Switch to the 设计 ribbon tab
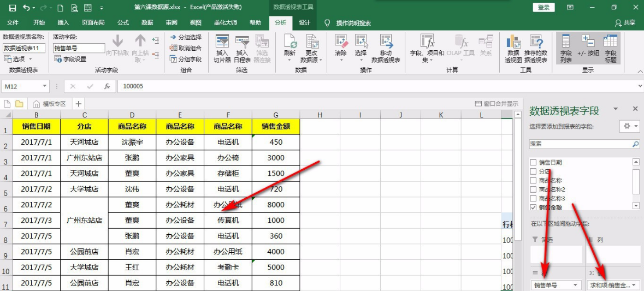 (x=304, y=22)
